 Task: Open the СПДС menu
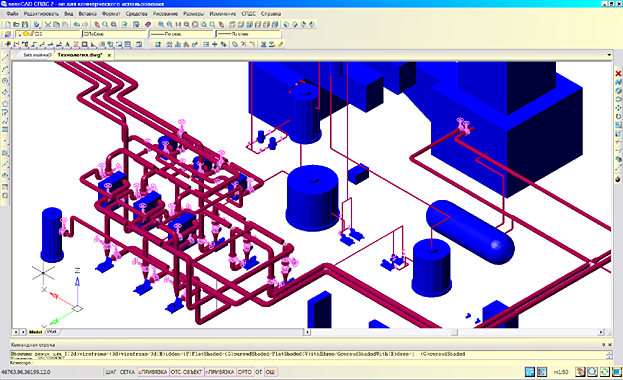[x=249, y=14]
